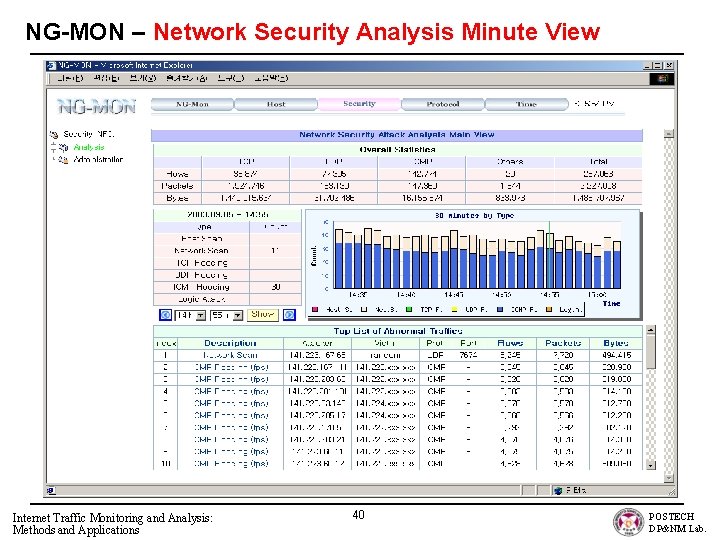Go to previous minute with the left arrow button
Viewport: 720px width, 540px height.
pos(165,315)
